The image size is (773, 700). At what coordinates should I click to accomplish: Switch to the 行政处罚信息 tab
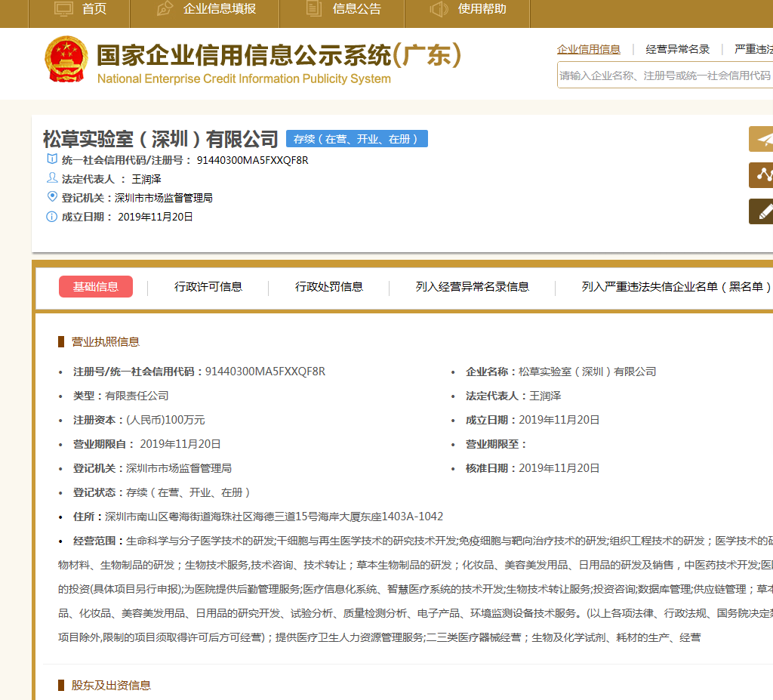coord(329,287)
